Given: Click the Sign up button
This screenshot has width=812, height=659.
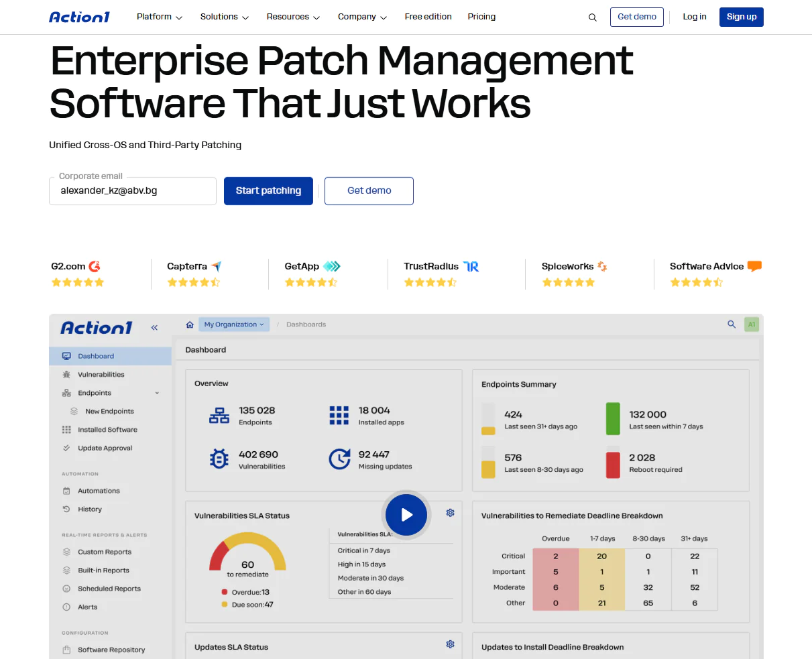Looking at the screenshot, I should 742,17.
